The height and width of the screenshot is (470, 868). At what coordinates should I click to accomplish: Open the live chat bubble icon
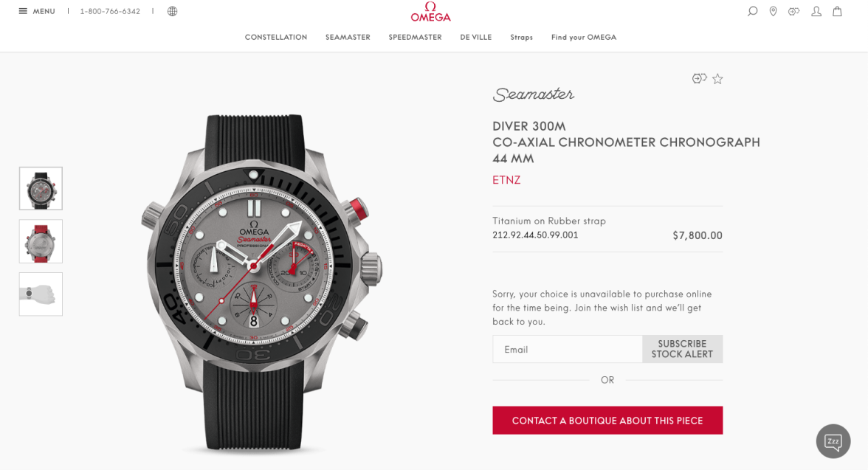tap(833, 441)
